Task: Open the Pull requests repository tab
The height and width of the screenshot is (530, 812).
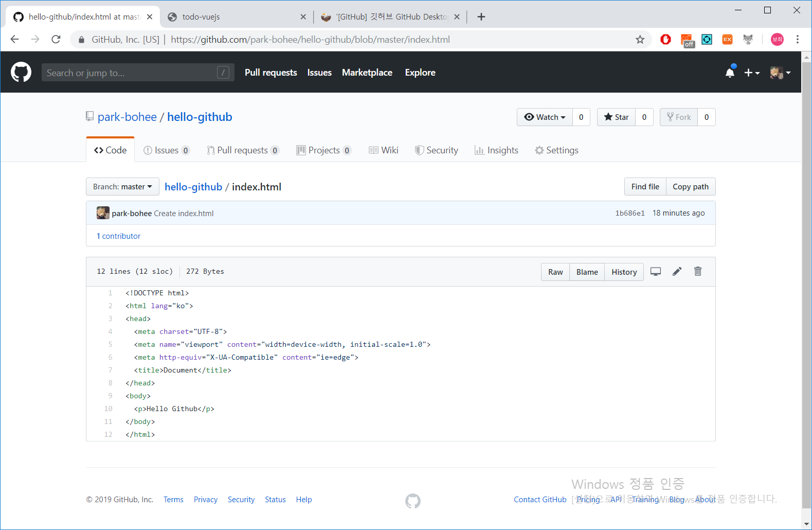Action: coord(243,150)
